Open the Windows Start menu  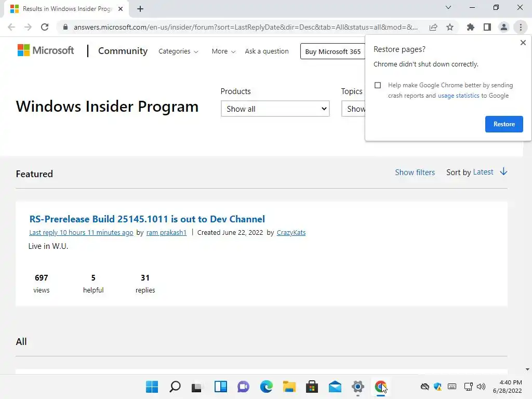point(152,387)
